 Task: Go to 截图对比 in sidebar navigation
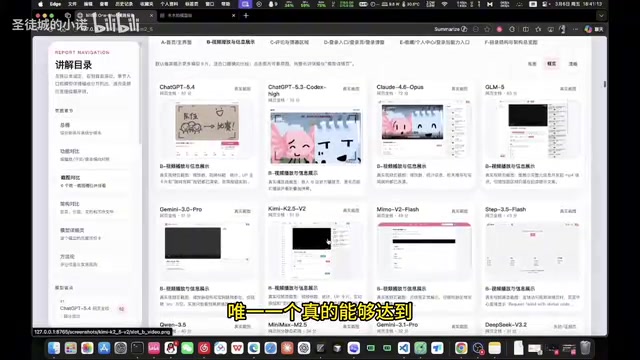[94, 181]
